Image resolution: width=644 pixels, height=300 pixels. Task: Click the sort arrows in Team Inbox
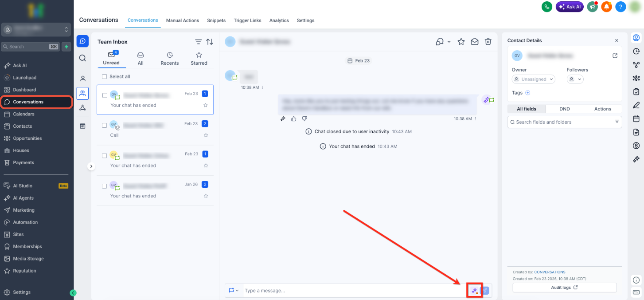pos(210,42)
